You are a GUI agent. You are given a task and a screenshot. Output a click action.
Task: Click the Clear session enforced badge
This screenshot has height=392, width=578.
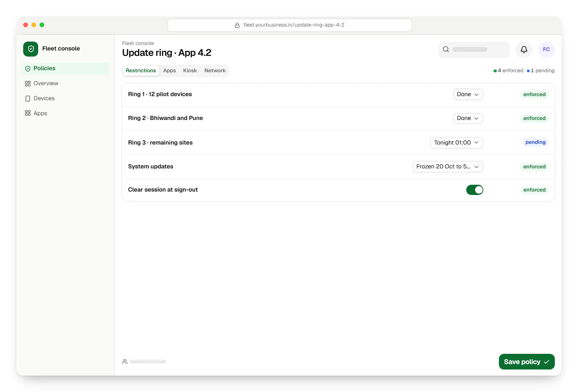[534, 190]
